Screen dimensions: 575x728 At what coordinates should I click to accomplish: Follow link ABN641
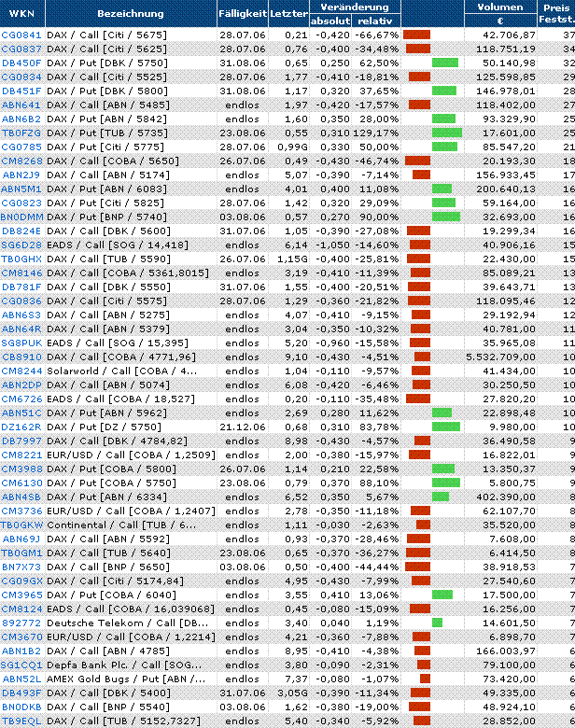point(21,105)
